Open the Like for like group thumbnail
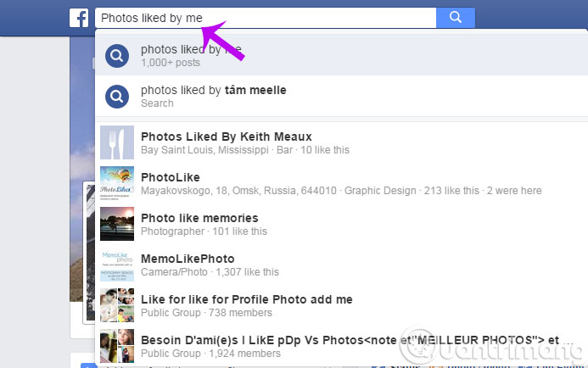 [x=116, y=305]
